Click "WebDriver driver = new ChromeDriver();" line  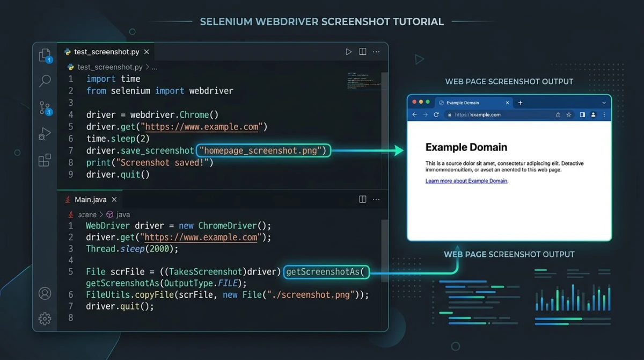(x=179, y=225)
